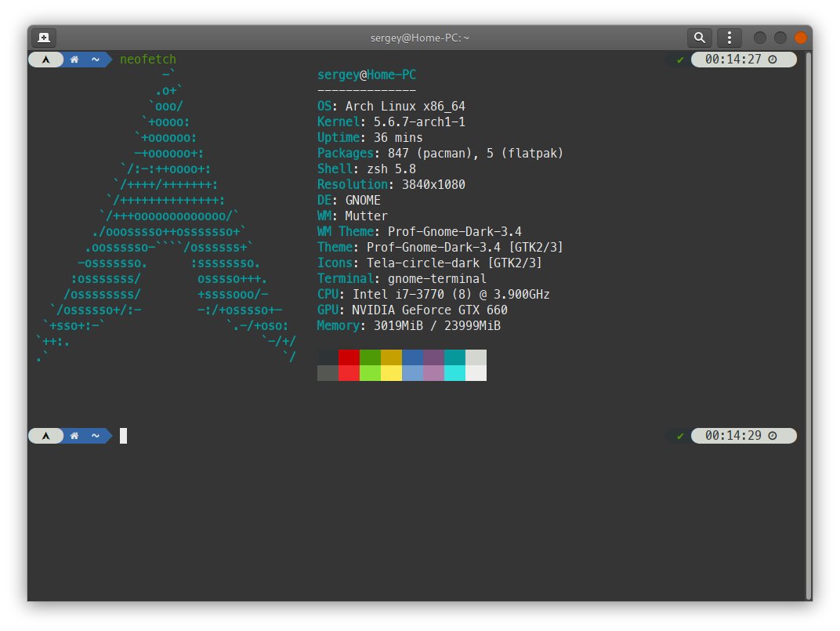Viewport: 840px width, 631px height.
Task: Click the tilde directory segment in bottom prompt
Action: tap(96, 436)
